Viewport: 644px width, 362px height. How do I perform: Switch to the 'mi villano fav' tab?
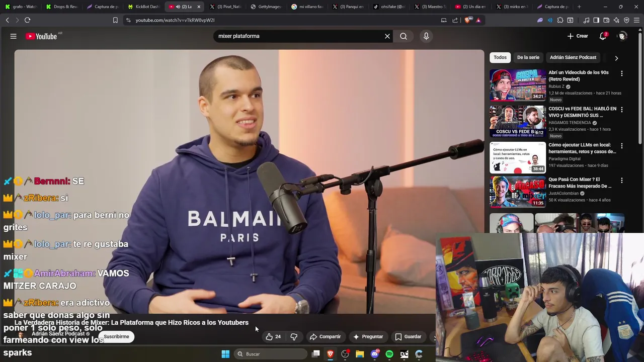click(x=307, y=7)
